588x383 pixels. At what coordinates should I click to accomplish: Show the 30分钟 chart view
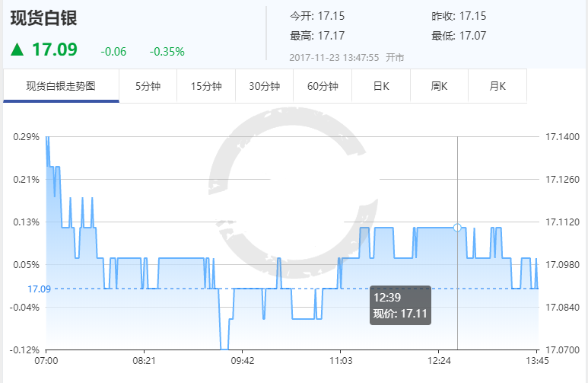click(x=264, y=86)
